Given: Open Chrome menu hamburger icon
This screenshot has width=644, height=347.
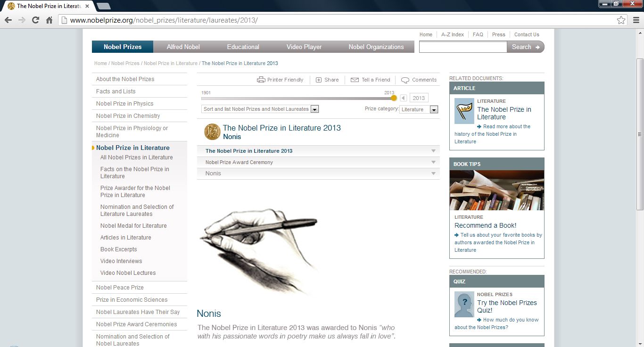Looking at the screenshot, I should (x=636, y=20).
